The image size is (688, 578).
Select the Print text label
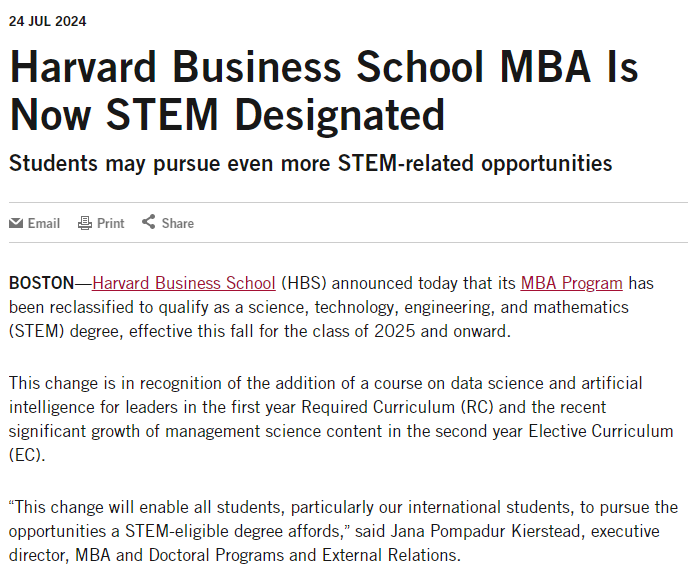click(x=111, y=223)
